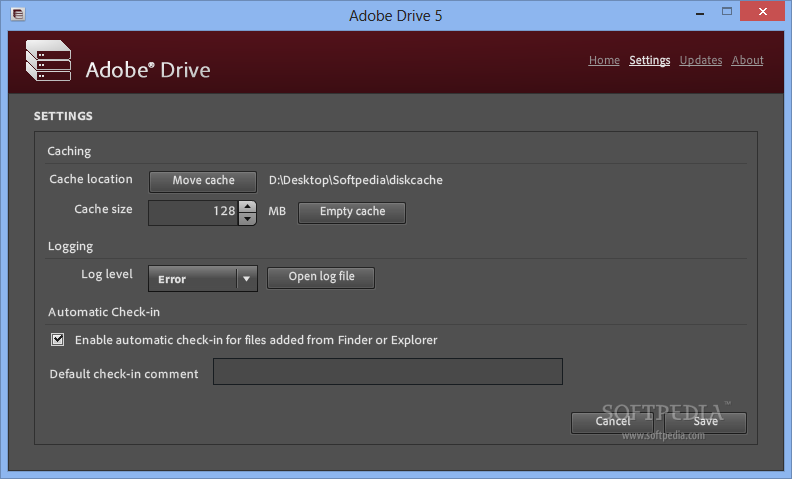Open the Updates page link
The image size is (792, 479).
(x=701, y=60)
